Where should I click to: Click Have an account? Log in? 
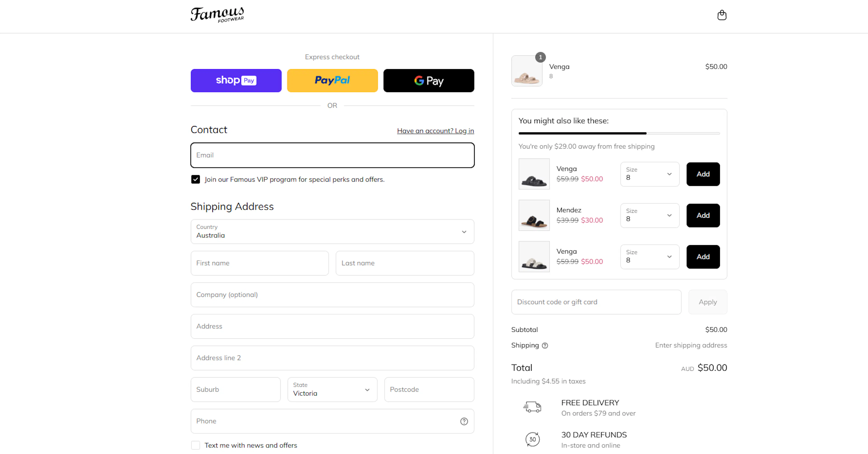click(x=435, y=131)
